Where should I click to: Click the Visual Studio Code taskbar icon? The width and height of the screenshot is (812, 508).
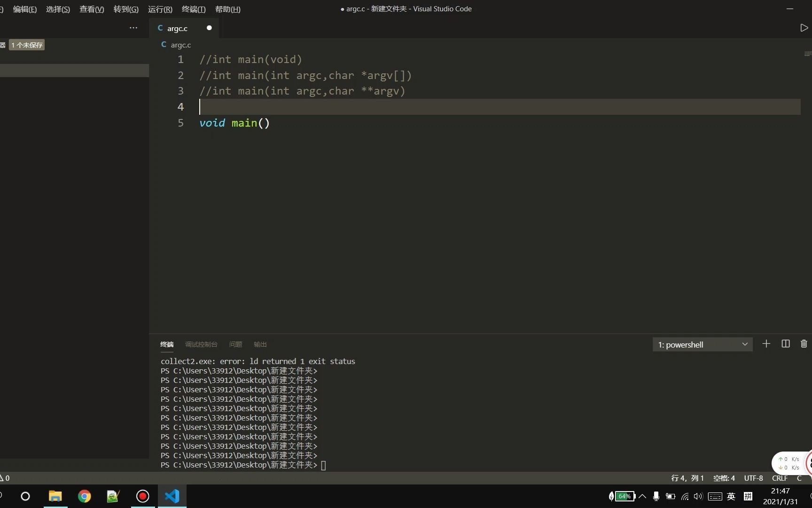172,496
